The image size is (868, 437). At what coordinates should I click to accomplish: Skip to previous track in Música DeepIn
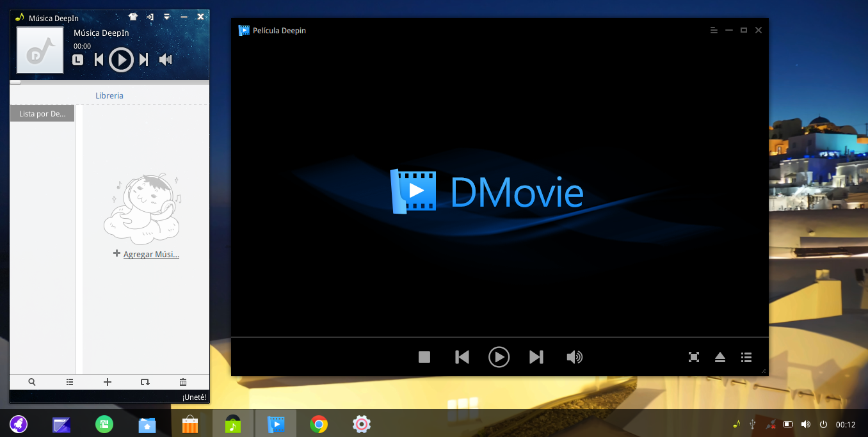[99, 60]
